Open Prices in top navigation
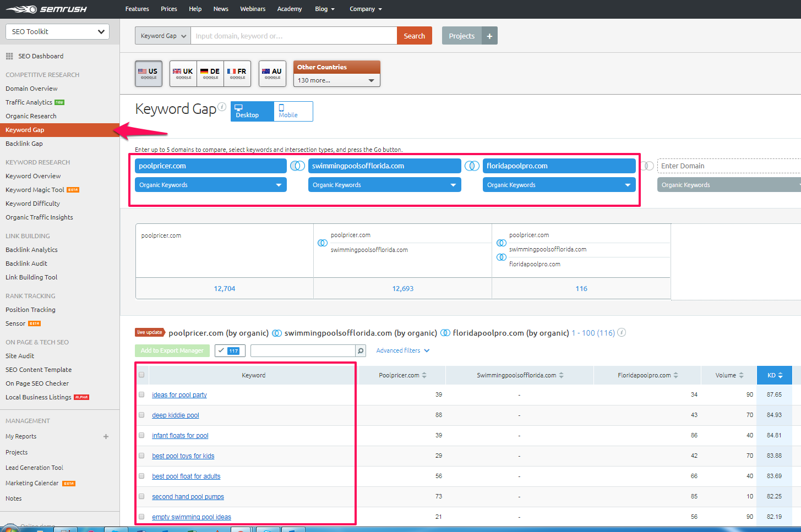This screenshot has width=801, height=532. (x=169, y=9)
